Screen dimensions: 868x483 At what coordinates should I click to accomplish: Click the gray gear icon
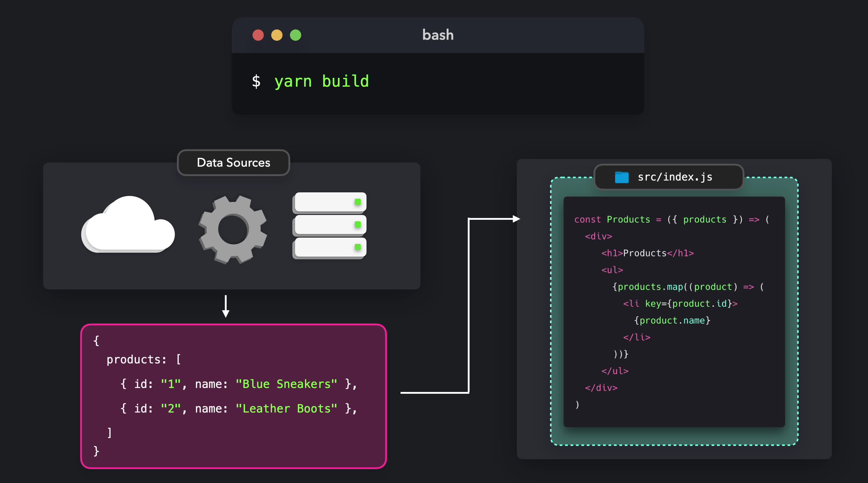pyautogui.click(x=233, y=229)
